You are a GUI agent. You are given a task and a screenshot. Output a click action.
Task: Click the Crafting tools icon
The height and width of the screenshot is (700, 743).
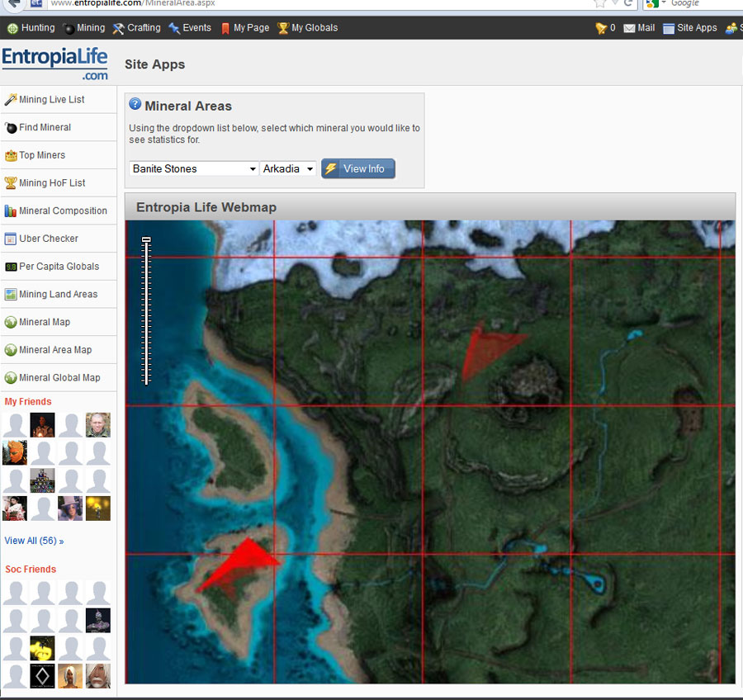(118, 28)
